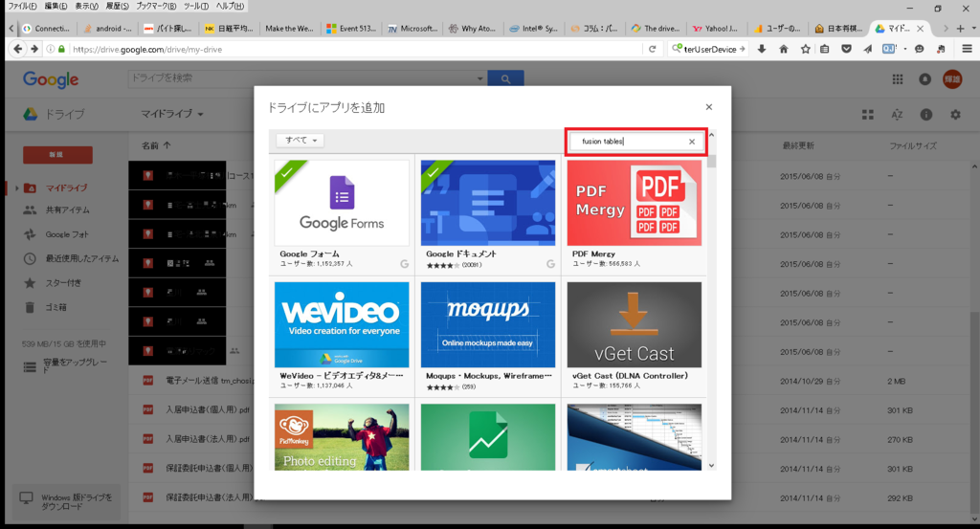Open the ヘルプ(H) menu
The width and height of the screenshot is (980, 529).
pos(230,6)
